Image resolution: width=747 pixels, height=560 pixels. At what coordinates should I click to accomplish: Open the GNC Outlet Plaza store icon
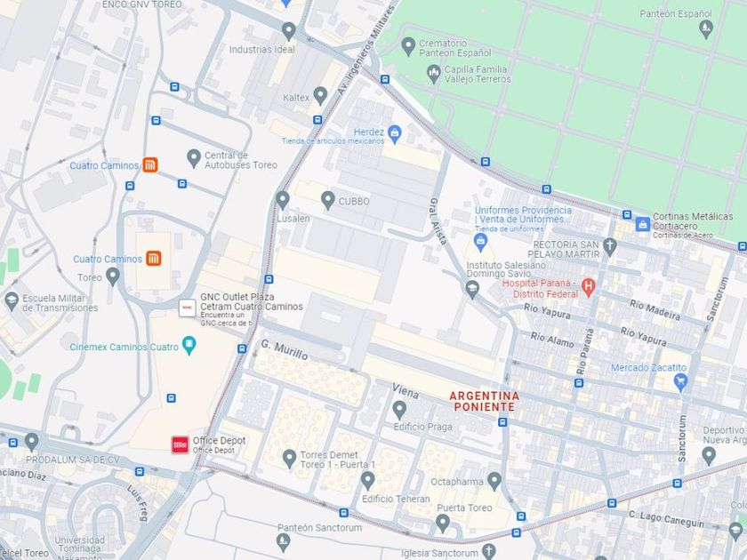(187, 308)
